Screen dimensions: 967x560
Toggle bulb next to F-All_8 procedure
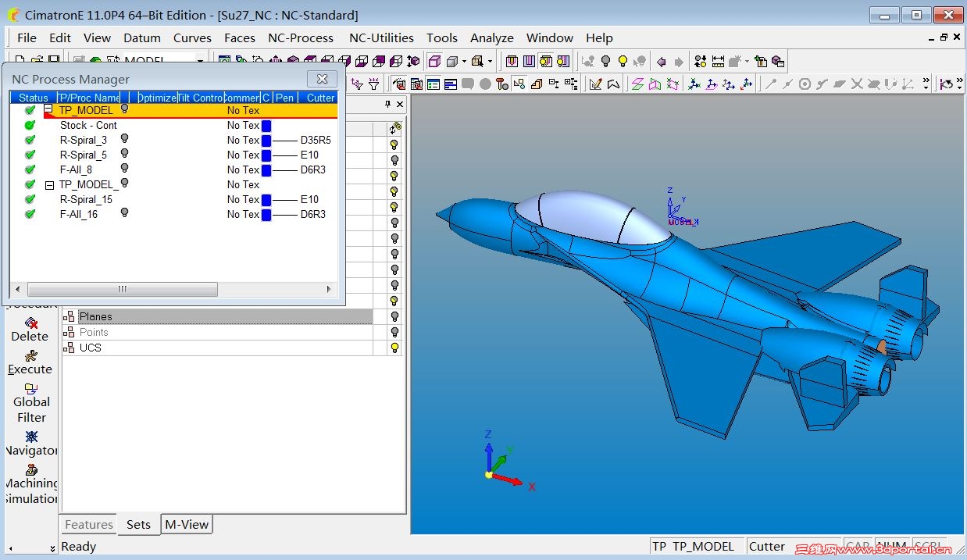[125, 169]
